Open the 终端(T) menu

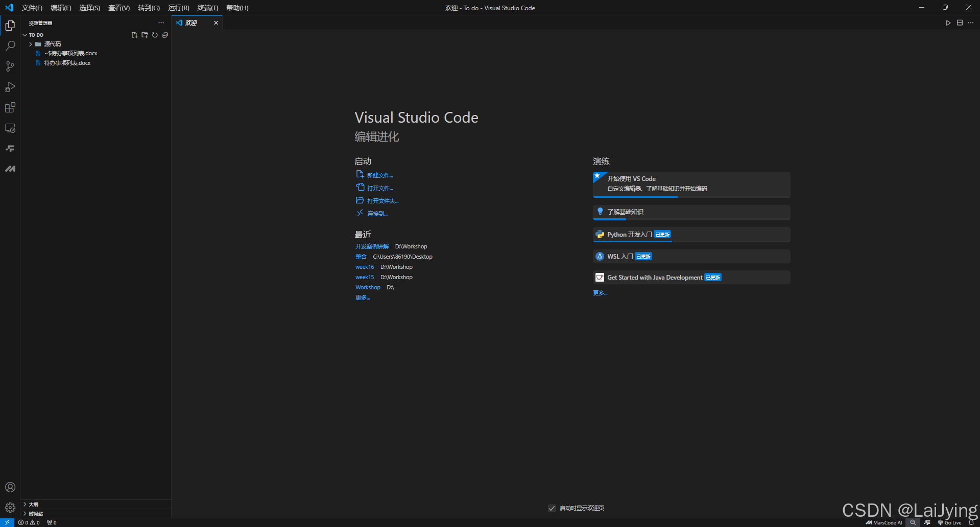[208, 8]
